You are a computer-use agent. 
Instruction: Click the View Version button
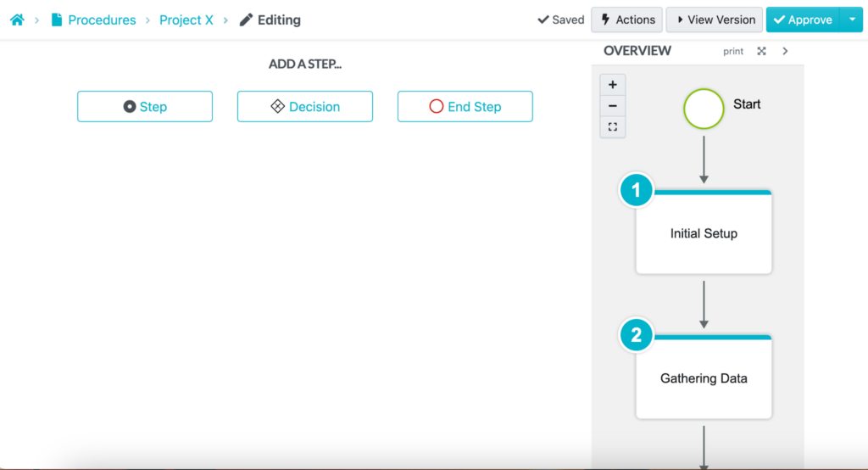point(715,20)
